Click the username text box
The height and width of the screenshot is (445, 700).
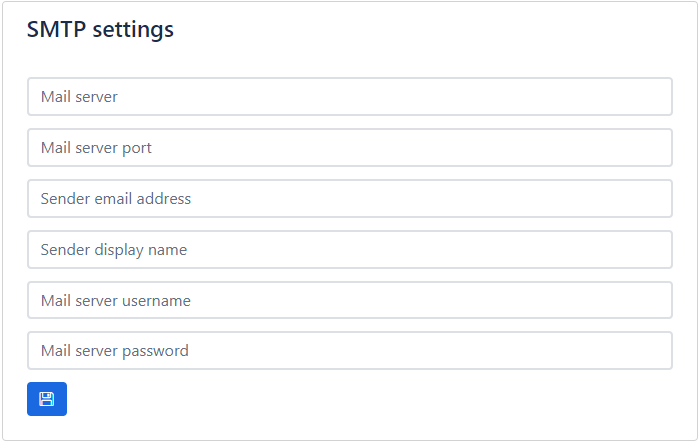349,301
